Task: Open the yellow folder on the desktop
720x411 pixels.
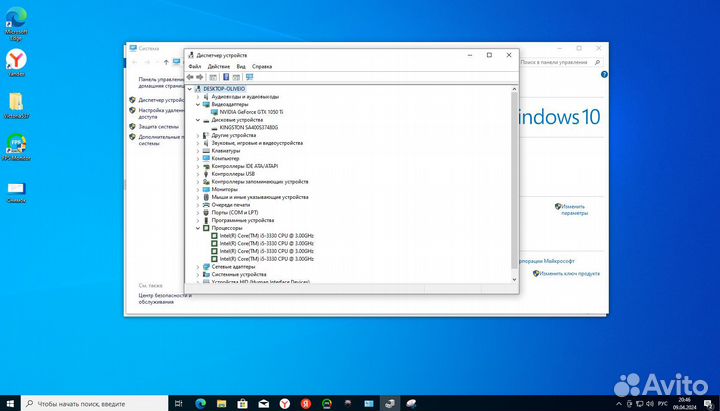Action: pos(16,105)
